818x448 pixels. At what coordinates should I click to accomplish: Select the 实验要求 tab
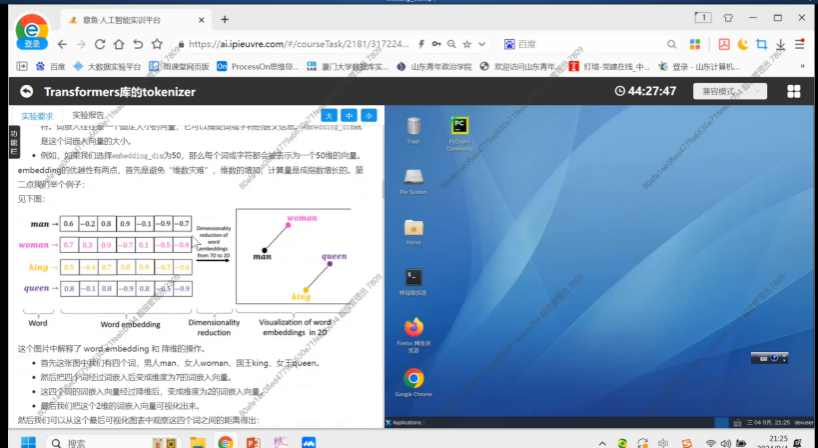coord(38,116)
